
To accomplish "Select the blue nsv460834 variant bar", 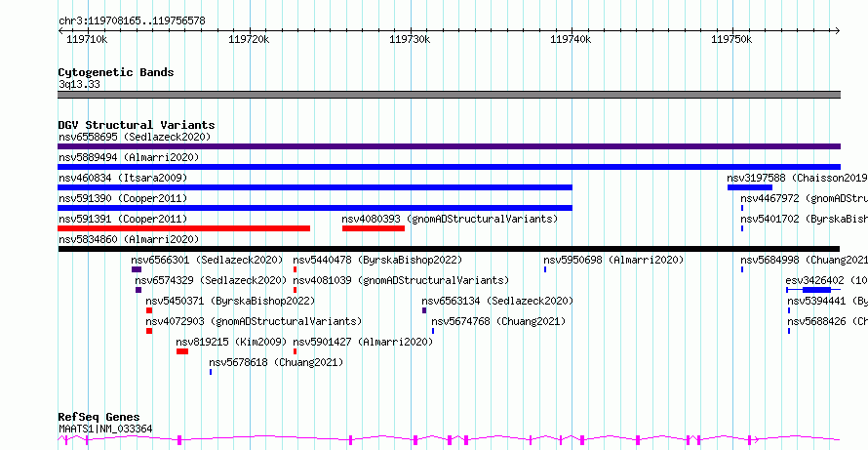I will tap(315, 187).
